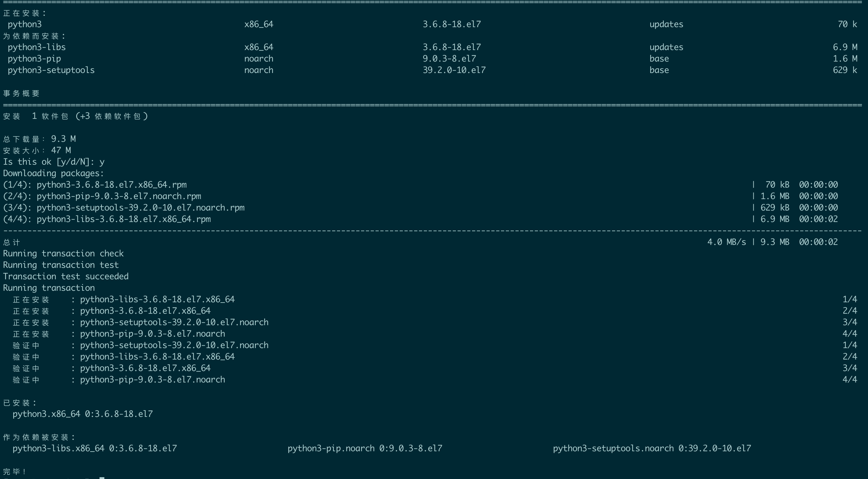
Task: Click the '总计' total label
Action: point(12,242)
